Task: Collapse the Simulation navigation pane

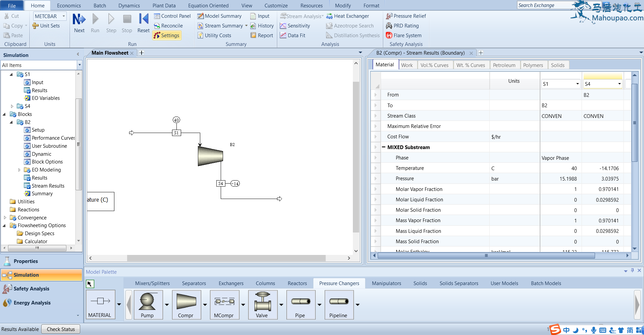Action: (78, 54)
